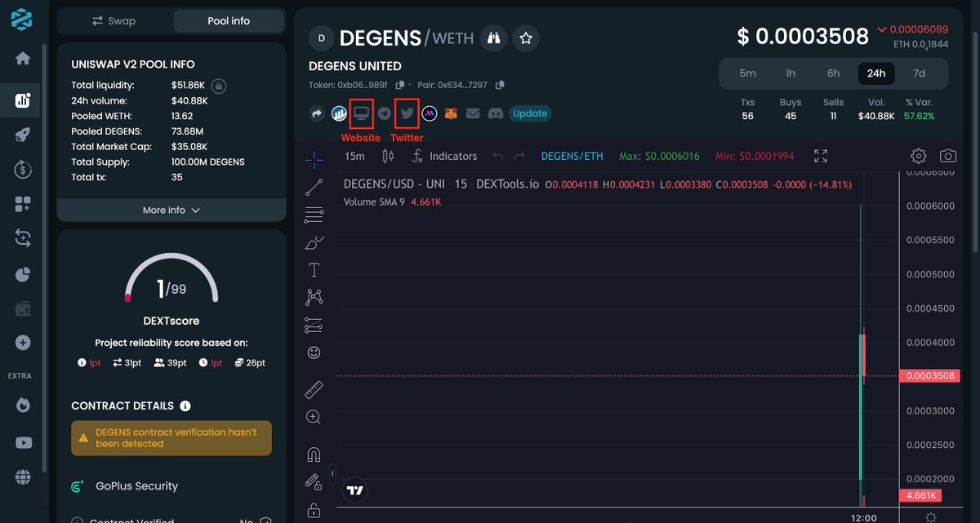The image size is (980, 523).
Task: Expand the More info section
Action: pos(171,211)
